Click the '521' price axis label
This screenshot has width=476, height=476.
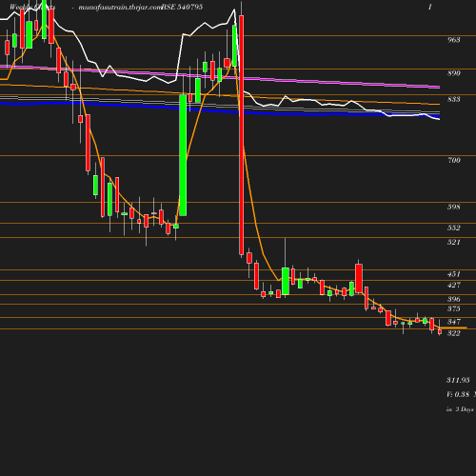click(454, 242)
